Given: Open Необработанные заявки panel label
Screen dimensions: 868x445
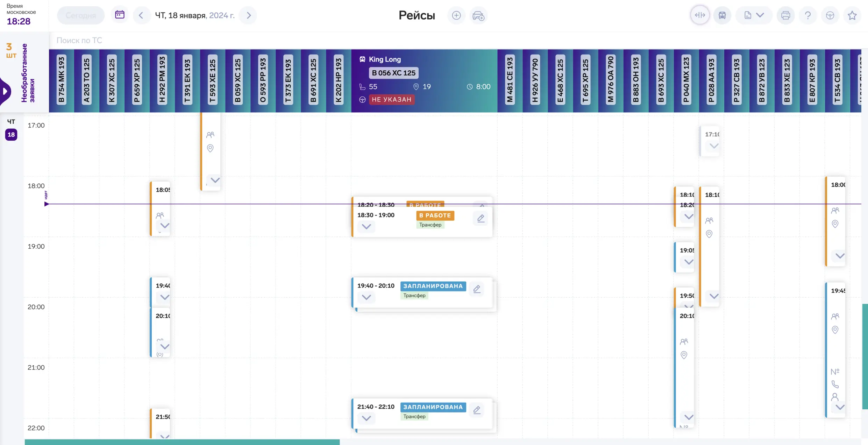Looking at the screenshot, I should [x=28, y=73].
